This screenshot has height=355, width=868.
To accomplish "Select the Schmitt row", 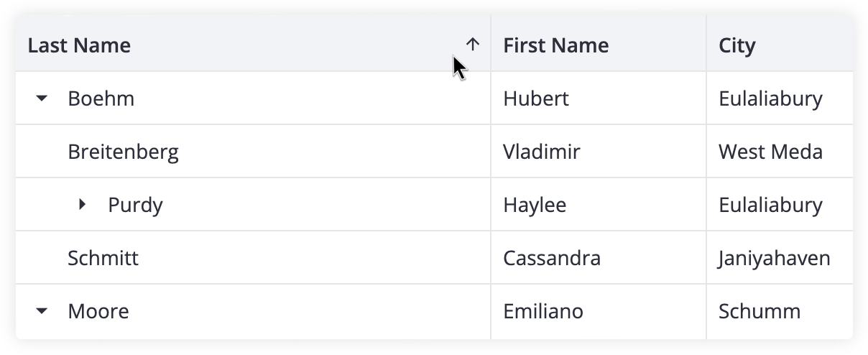I will (x=434, y=258).
